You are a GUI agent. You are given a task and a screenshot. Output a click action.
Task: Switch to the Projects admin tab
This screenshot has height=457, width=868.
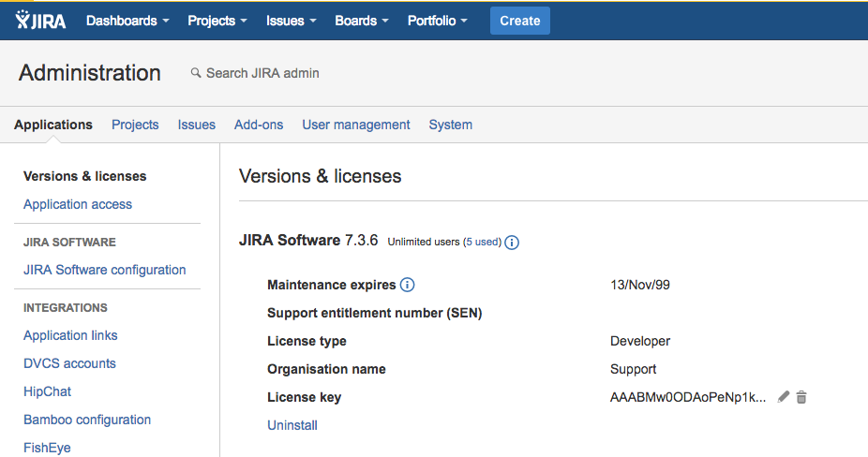pyautogui.click(x=135, y=125)
